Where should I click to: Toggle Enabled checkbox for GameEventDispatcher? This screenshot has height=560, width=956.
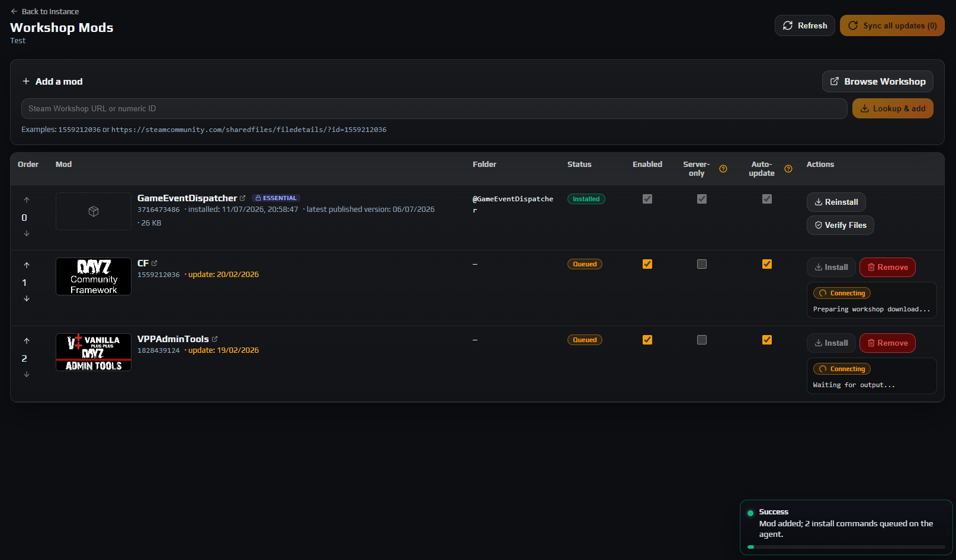647,199
